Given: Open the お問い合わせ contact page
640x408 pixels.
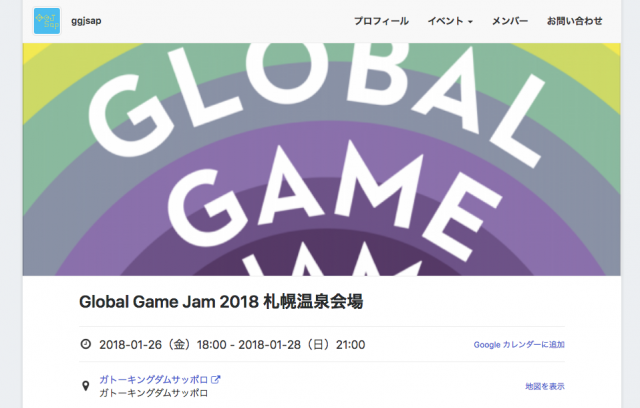Looking at the screenshot, I should tap(574, 21).
